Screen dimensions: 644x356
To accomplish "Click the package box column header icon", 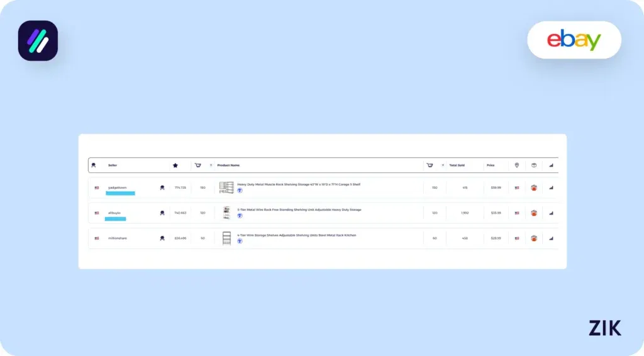I will (534, 165).
